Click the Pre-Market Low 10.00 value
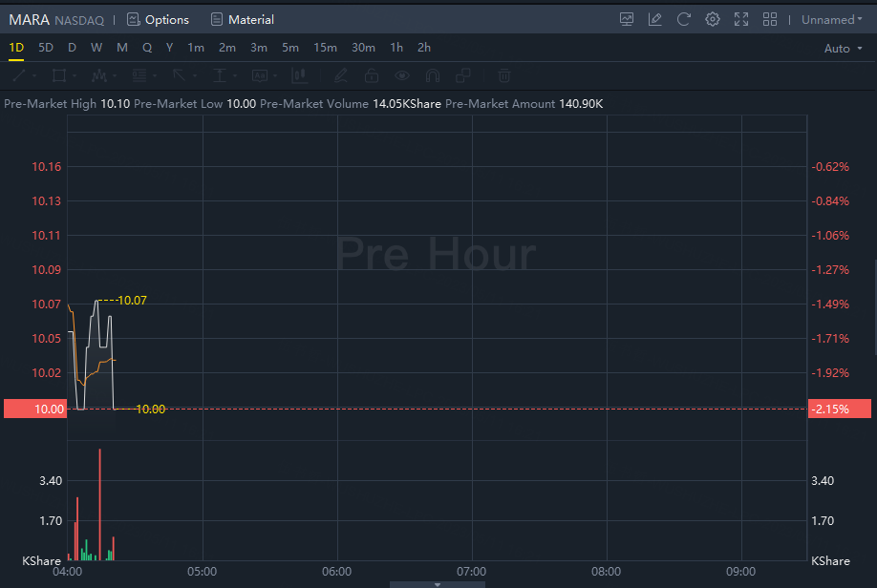This screenshot has height=588, width=877. click(x=241, y=104)
